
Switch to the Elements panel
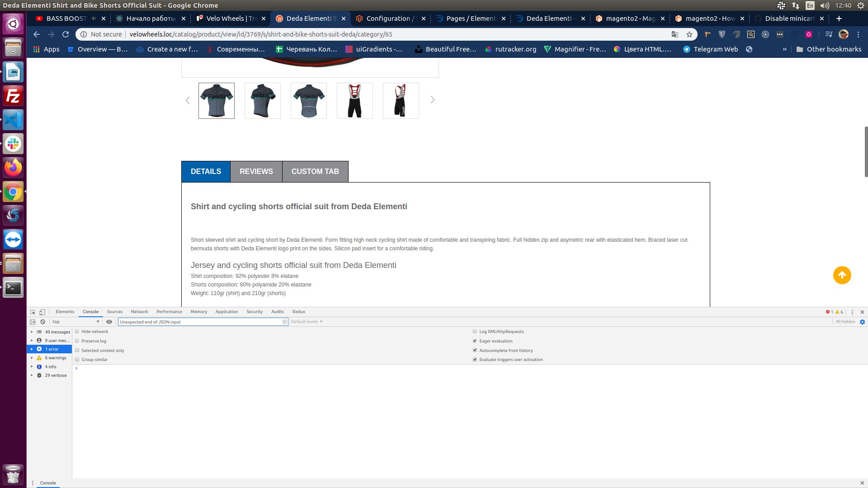[65, 312]
